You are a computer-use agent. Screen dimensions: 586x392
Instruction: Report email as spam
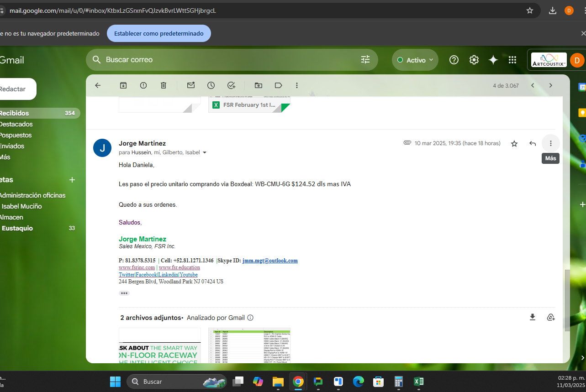coord(143,85)
